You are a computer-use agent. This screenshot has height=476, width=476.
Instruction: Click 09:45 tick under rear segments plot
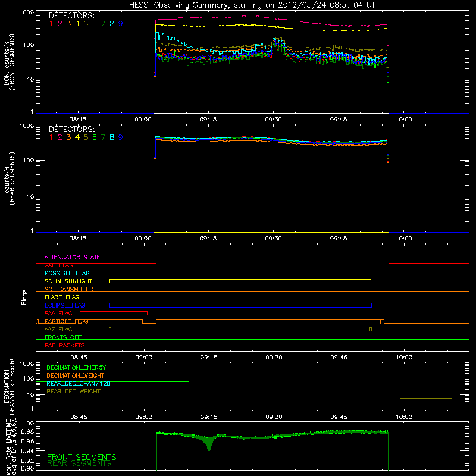(x=339, y=239)
